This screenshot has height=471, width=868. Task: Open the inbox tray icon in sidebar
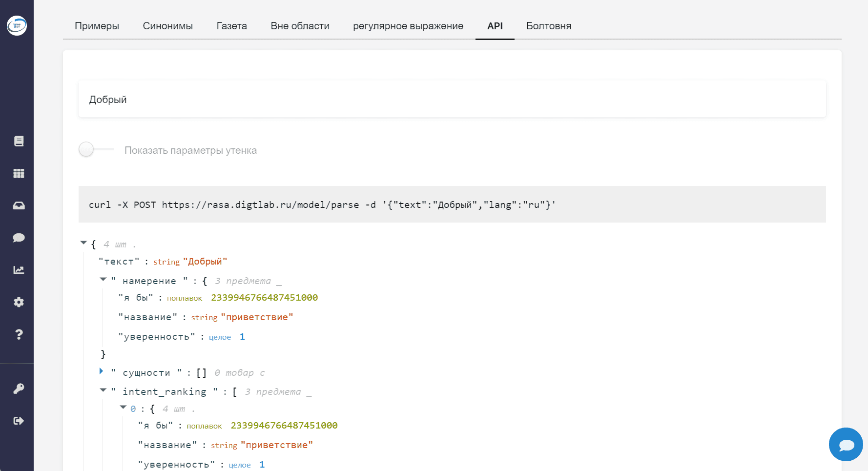[x=19, y=205]
